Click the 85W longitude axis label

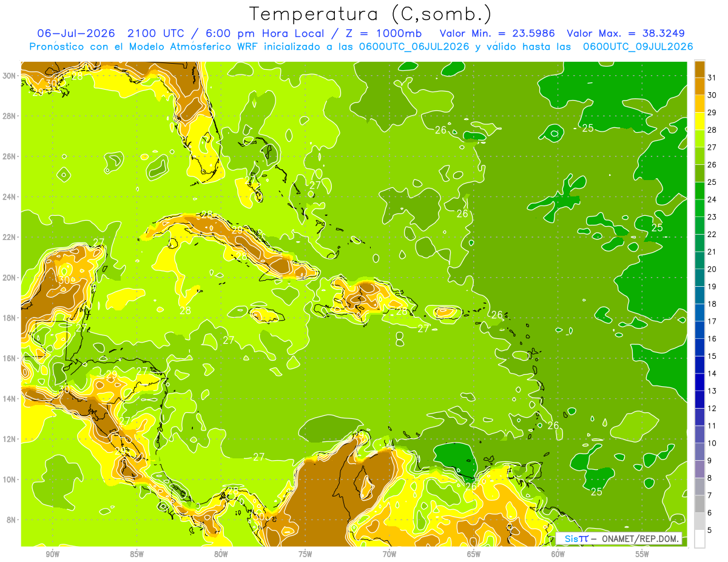(136, 554)
